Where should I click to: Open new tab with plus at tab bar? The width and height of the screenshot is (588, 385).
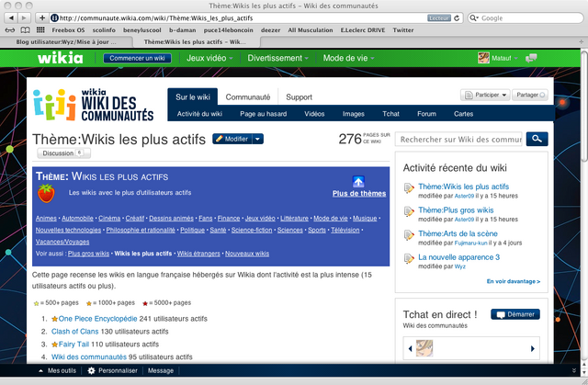click(582, 41)
